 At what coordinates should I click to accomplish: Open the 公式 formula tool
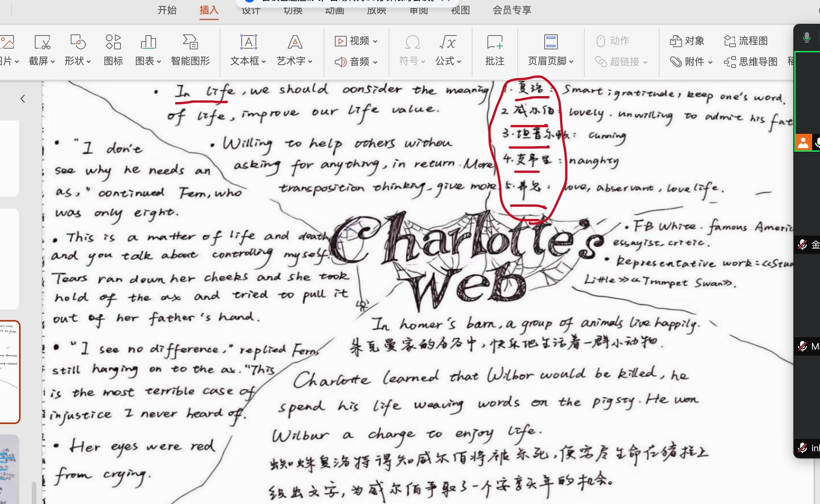448,43
